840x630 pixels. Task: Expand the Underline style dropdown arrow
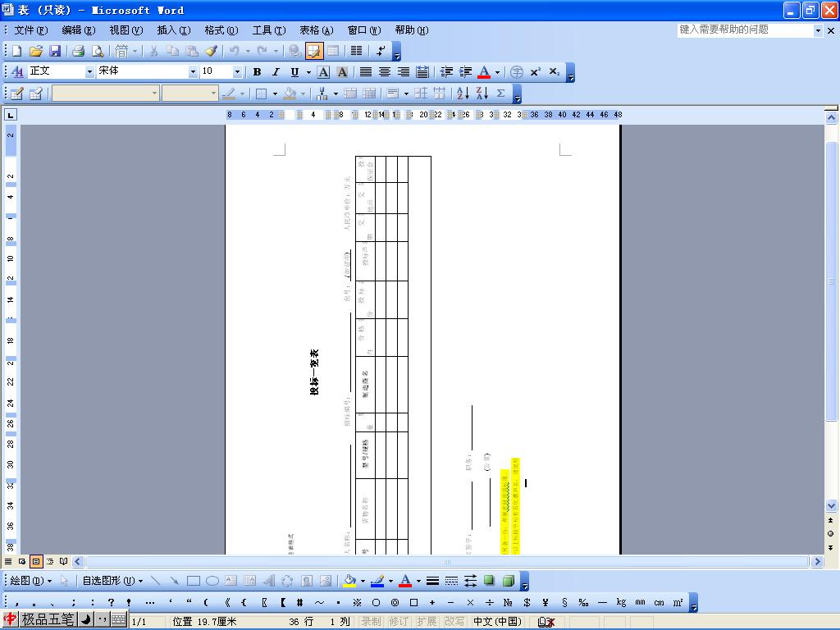point(308,72)
